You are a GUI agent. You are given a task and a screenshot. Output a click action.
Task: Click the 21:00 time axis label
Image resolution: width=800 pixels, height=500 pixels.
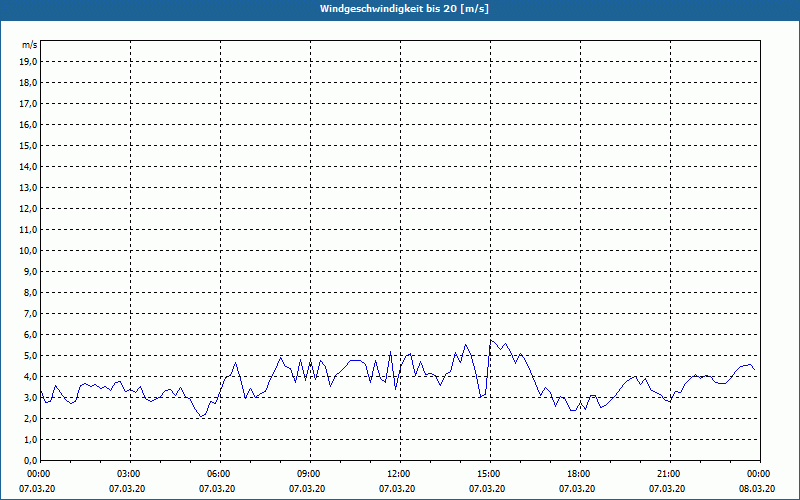click(x=670, y=474)
